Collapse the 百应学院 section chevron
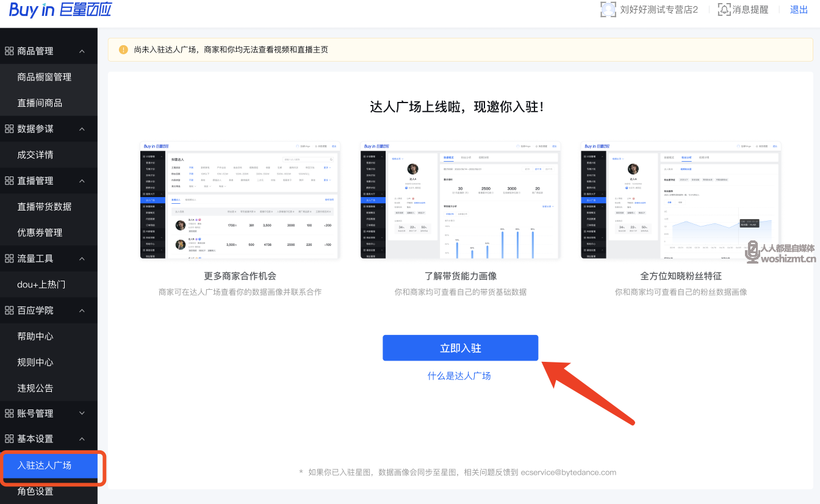Viewport: 820px width, 504px height. click(82, 311)
